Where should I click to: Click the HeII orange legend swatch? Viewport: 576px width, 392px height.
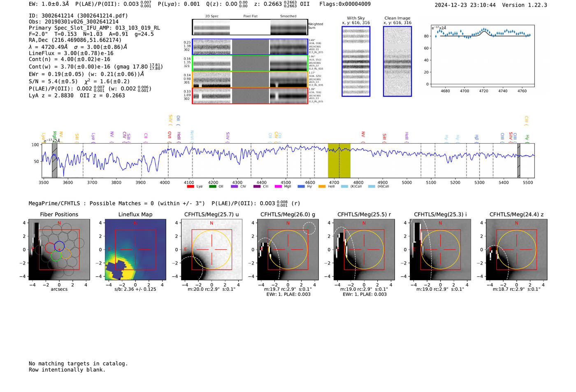tap(322, 186)
